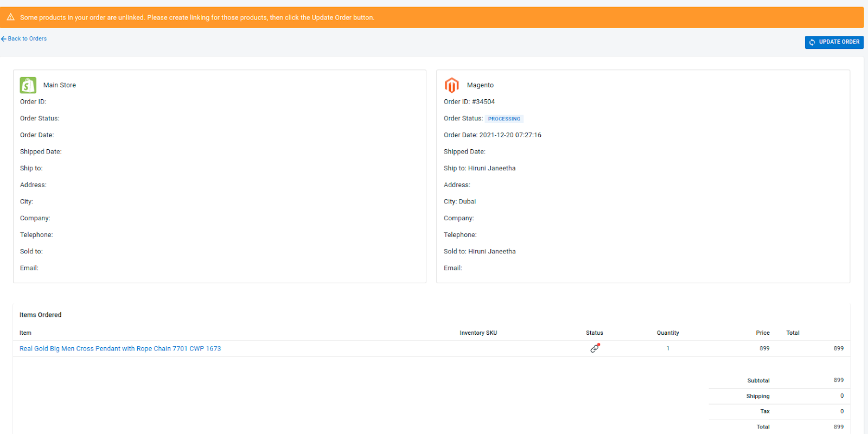Viewport: 868px width, 434px height.
Task: Click the unlinked product status icon
Action: (x=595, y=348)
